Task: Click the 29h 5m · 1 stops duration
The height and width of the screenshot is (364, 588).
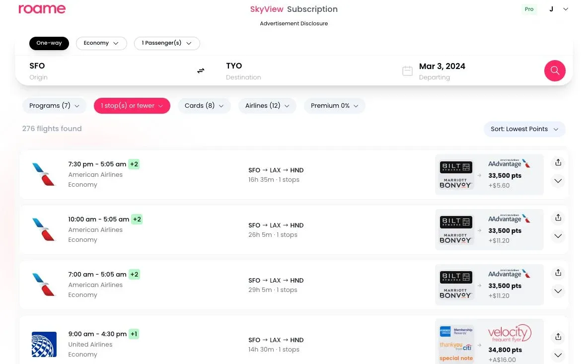Action: [x=273, y=290]
